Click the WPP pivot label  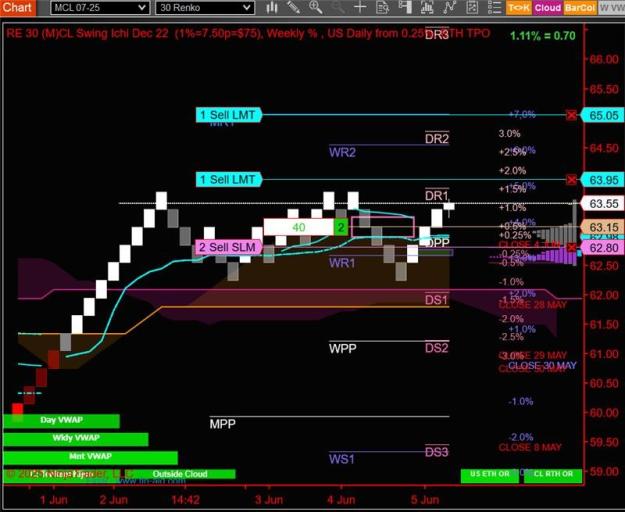point(342,349)
